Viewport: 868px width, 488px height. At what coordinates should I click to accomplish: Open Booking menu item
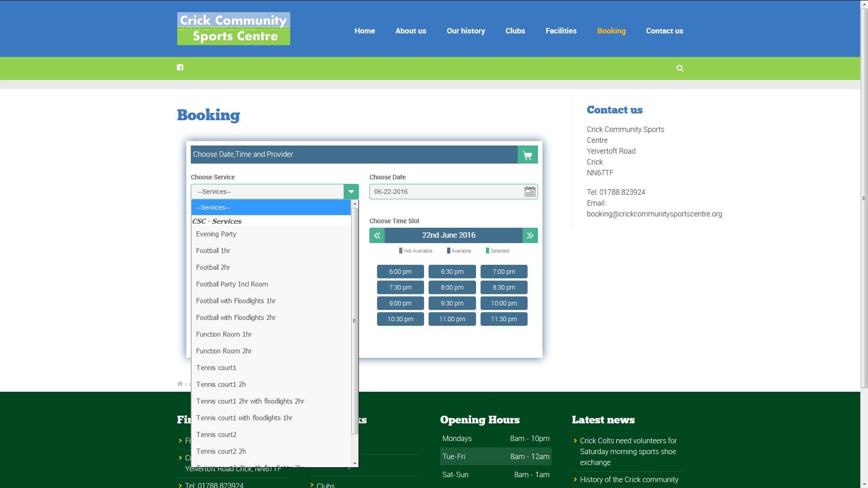coord(611,31)
